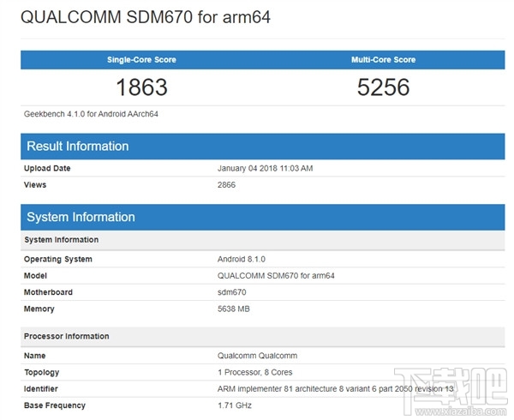This screenshot has height=420, width=514.
Task: Click the Processor Information subheader
Action: pos(263,336)
